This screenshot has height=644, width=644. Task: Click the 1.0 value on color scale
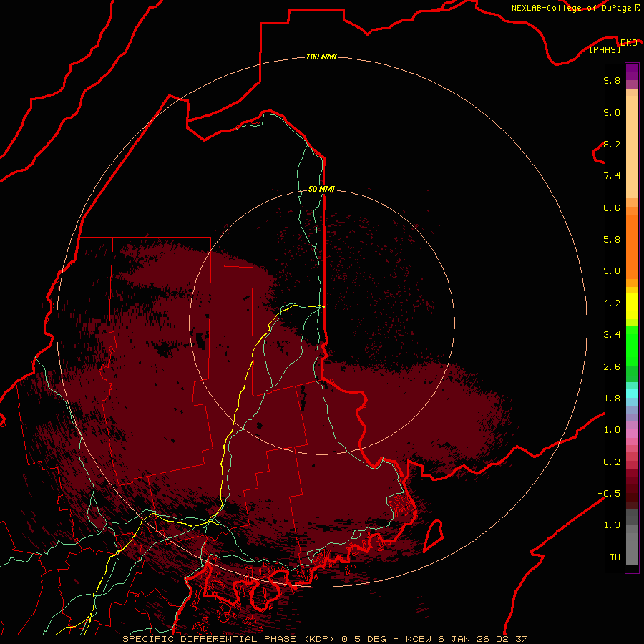tap(612, 430)
